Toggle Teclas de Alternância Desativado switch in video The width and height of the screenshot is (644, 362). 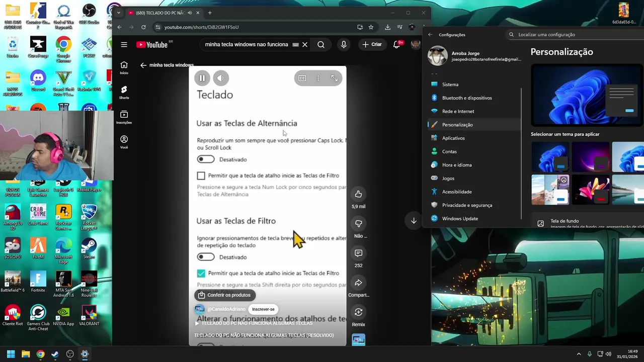[x=206, y=159]
